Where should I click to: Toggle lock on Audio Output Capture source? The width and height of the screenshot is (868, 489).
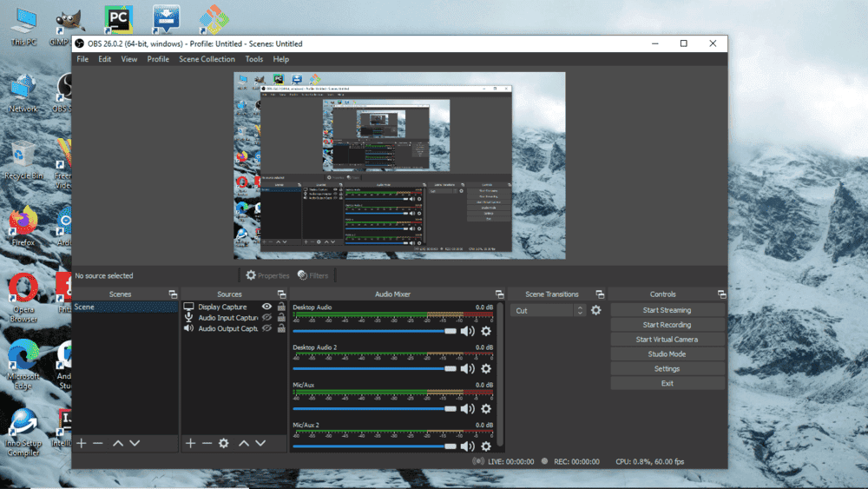281,329
